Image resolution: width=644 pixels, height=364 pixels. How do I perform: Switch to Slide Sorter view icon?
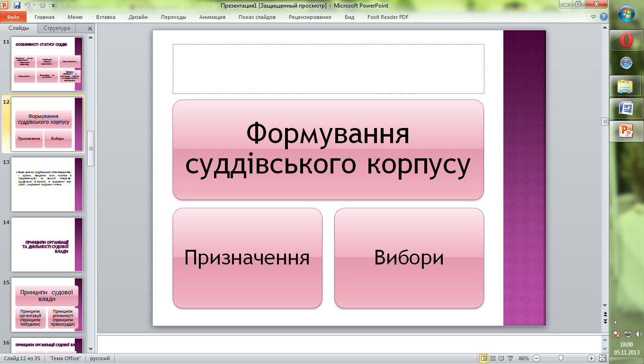(x=493, y=358)
